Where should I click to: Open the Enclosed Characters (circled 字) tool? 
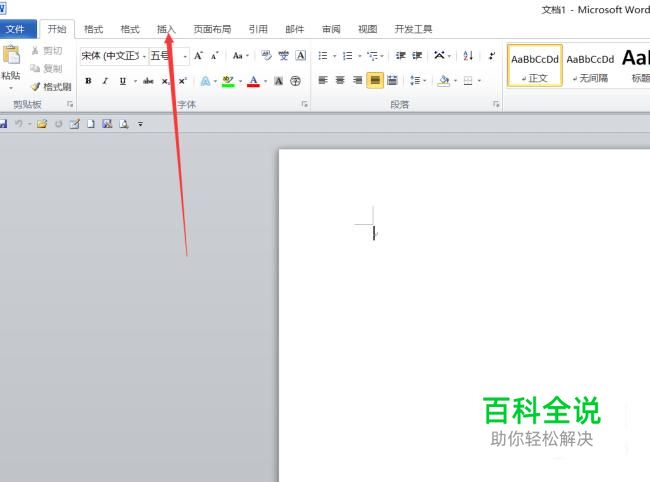(295, 81)
